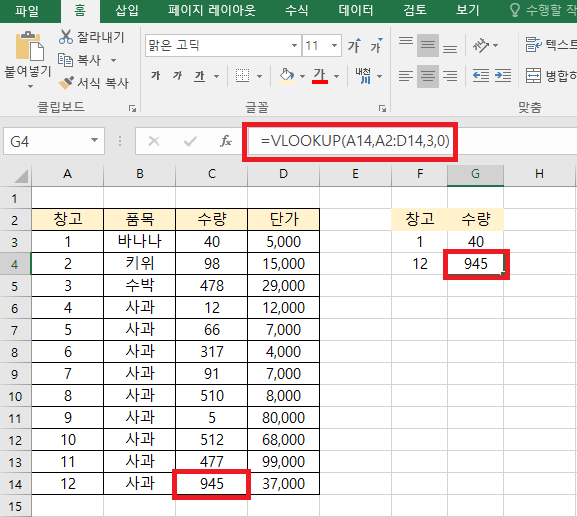Apply cell borders icon

242,76
